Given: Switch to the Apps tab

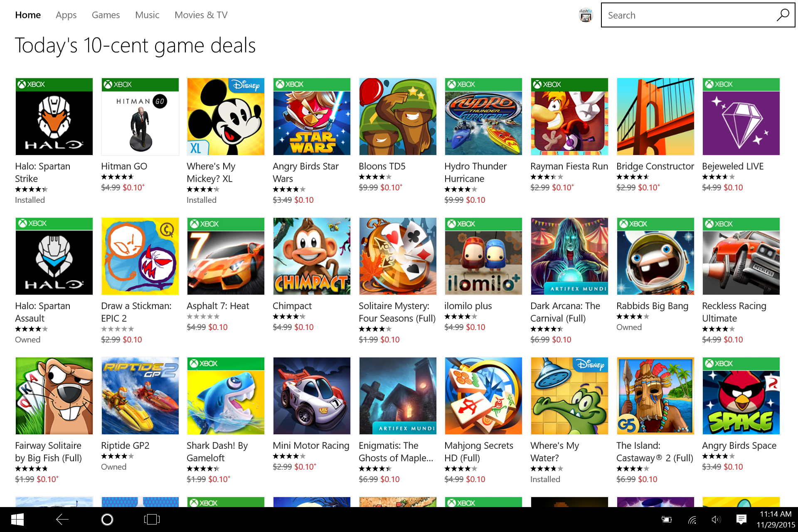Looking at the screenshot, I should click(66, 15).
